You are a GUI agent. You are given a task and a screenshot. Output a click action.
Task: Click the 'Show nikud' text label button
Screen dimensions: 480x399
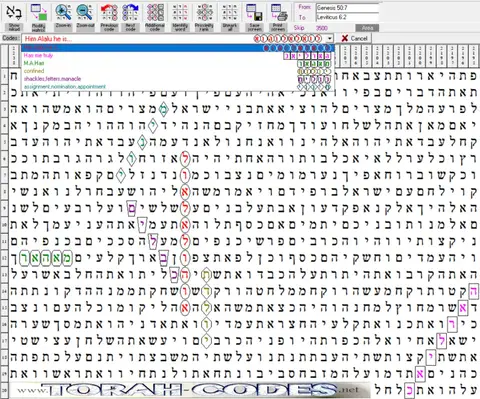coord(14,27)
